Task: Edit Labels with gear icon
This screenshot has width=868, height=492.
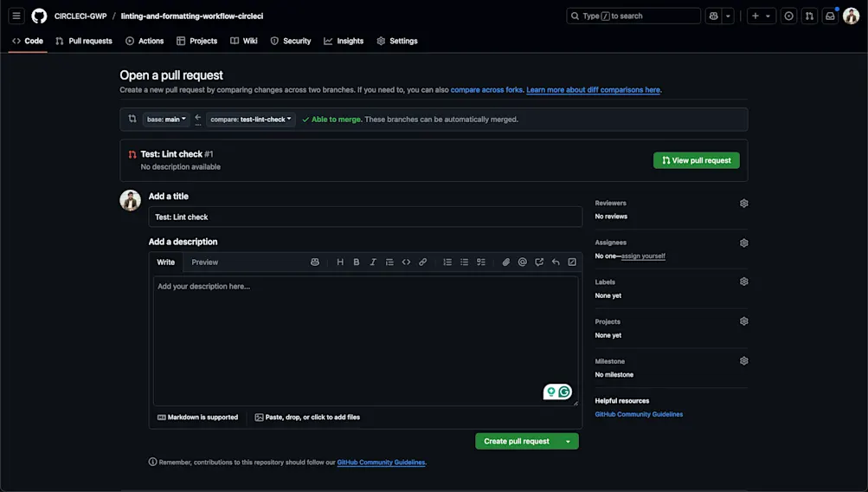Action: (744, 282)
